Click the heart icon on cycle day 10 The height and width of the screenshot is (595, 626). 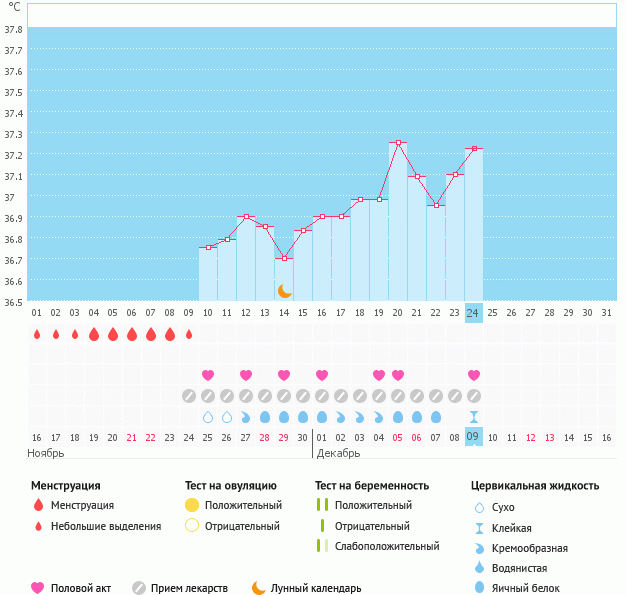click(x=208, y=375)
